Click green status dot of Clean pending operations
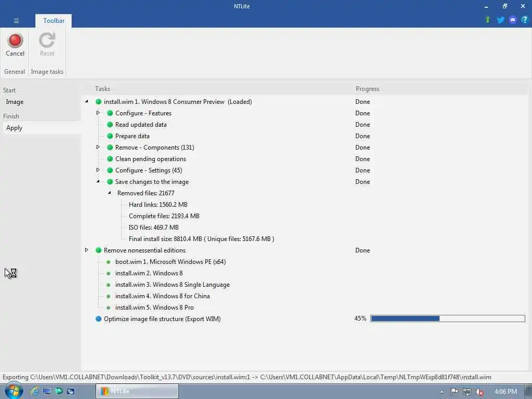 tap(110, 159)
